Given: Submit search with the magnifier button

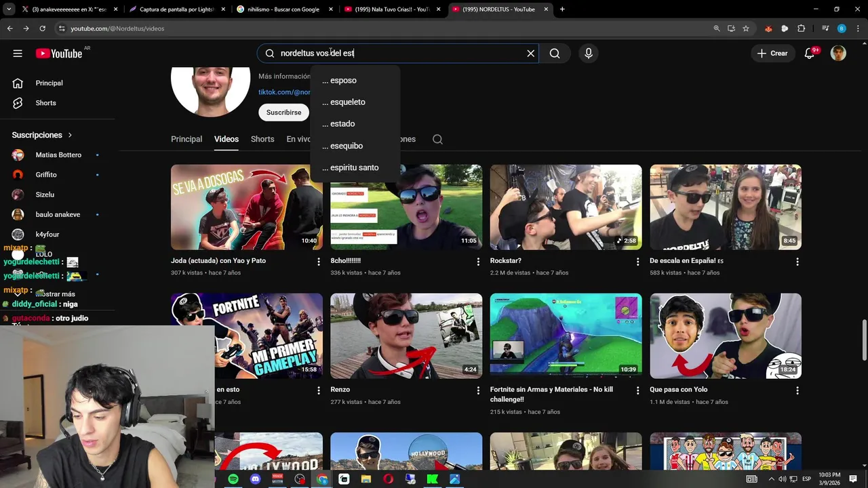Looking at the screenshot, I should tap(555, 54).
